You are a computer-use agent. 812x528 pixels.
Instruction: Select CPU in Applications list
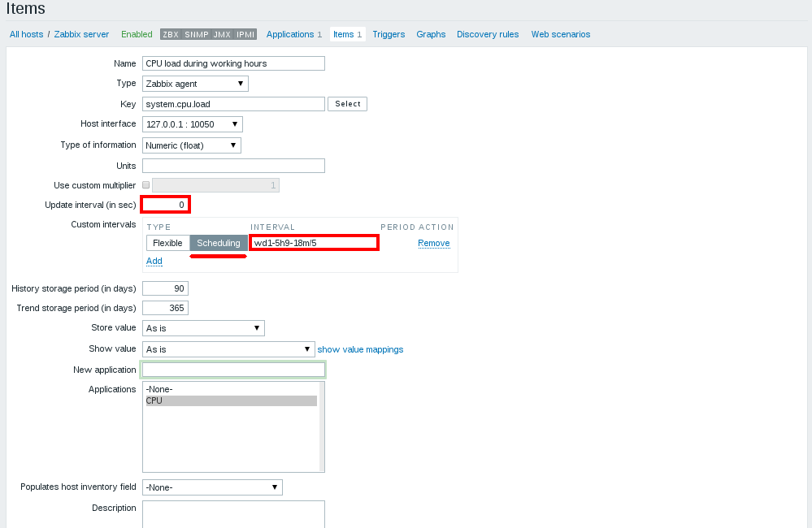tap(232, 400)
